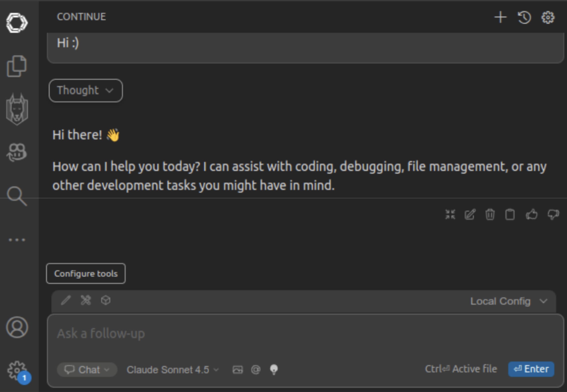This screenshot has width=567, height=392.
Task: Open the Accounts menu in the activity bar
Action: (x=17, y=327)
